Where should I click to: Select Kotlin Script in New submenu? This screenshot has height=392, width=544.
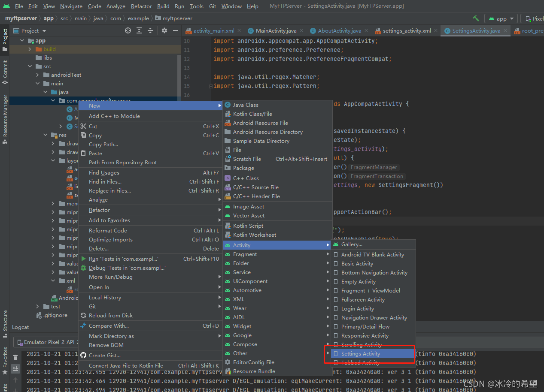point(277,226)
